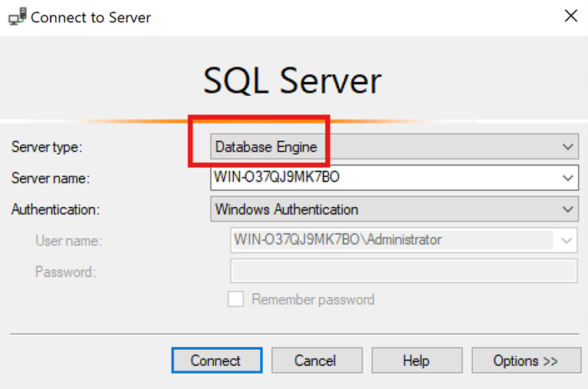The image size is (588, 389).
Task: Open the User name dropdown arrow
Action: click(567, 240)
